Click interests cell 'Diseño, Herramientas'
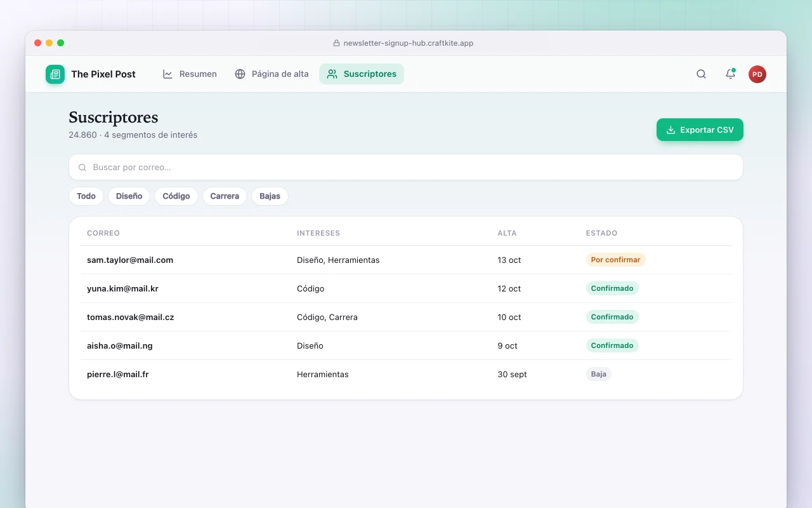This screenshot has width=812, height=508. tap(338, 260)
